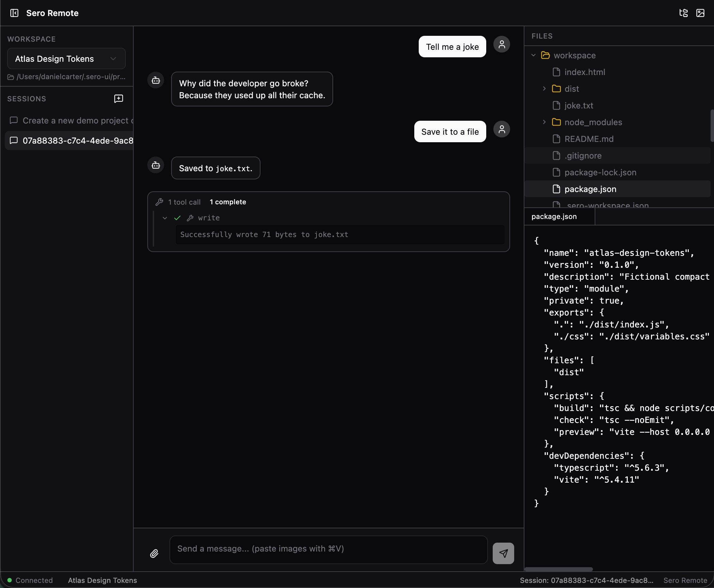Select README.md in the file tree

coord(589,139)
